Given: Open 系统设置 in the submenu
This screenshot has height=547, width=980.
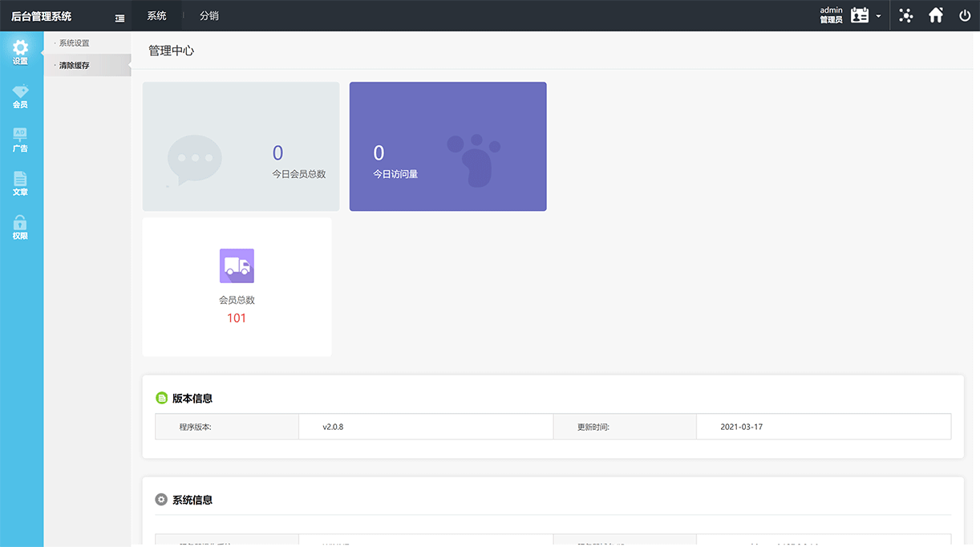Looking at the screenshot, I should (74, 43).
